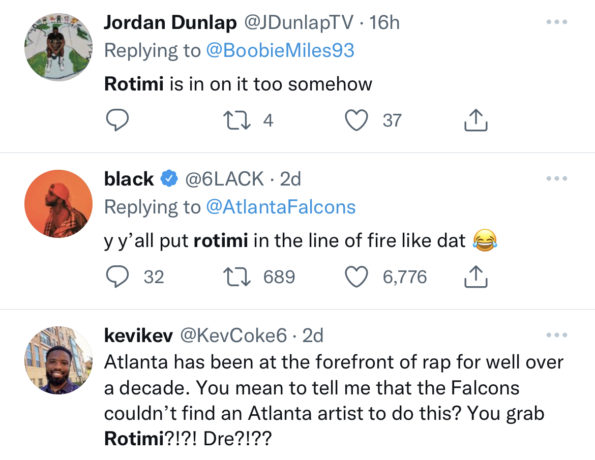The image size is (595, 460).
Task: Open more options for kevikev's tweet
Action: click(557, 335)
